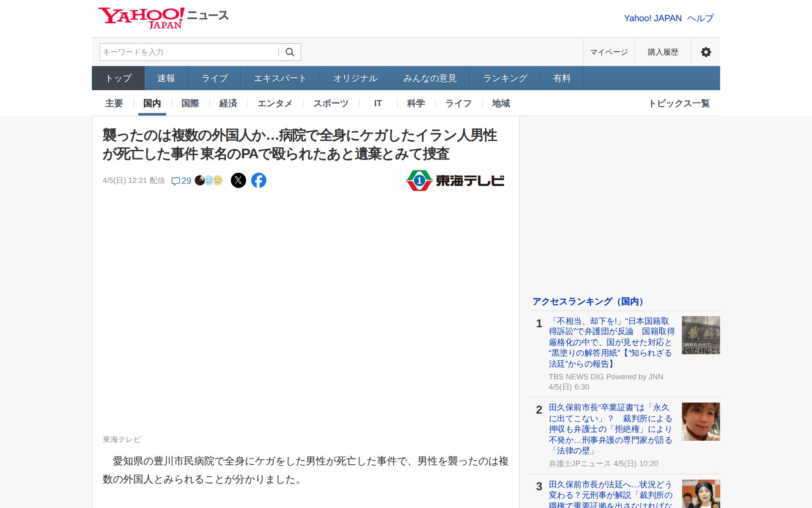
Task: Click the keyword search input field
Action: click(x=186, y=52)
